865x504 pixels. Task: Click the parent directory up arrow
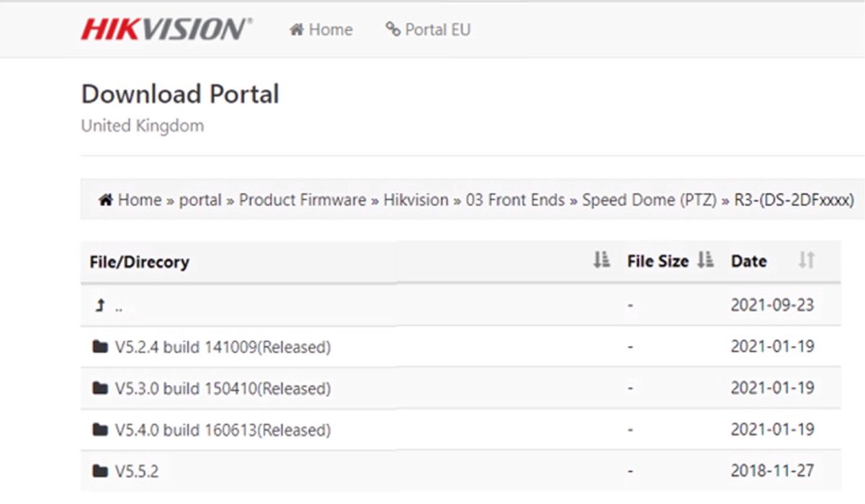click(x=100, y=306)
